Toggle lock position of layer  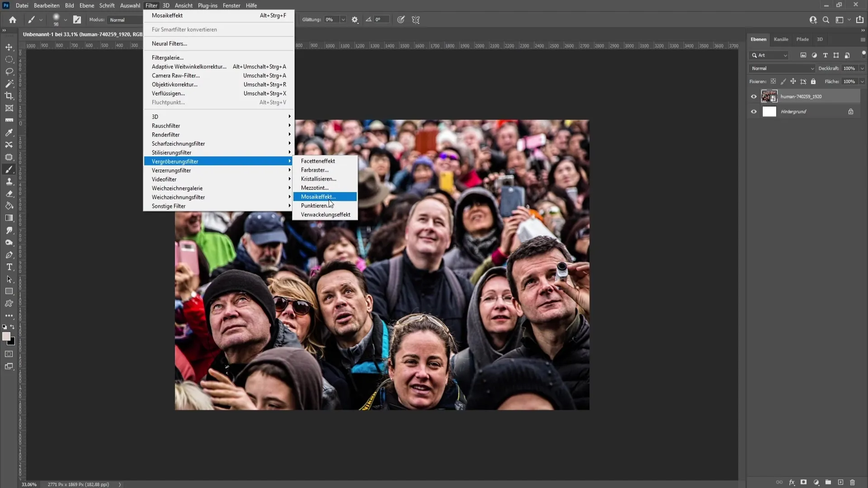point(793,81)
